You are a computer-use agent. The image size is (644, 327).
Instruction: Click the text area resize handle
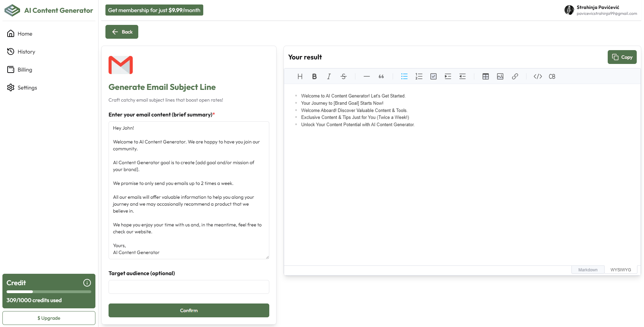click(x=267, y=257)
